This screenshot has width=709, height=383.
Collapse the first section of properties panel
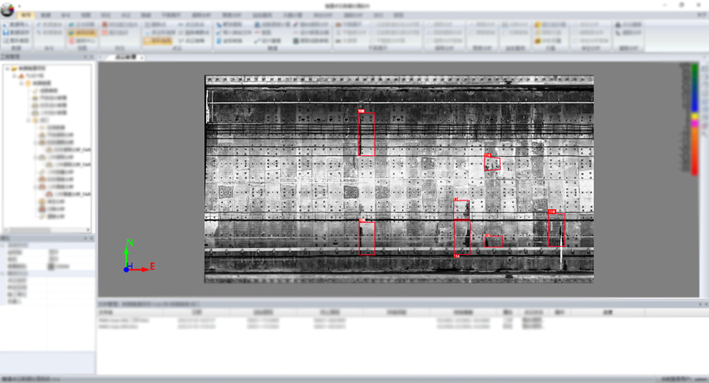(3, 245)
